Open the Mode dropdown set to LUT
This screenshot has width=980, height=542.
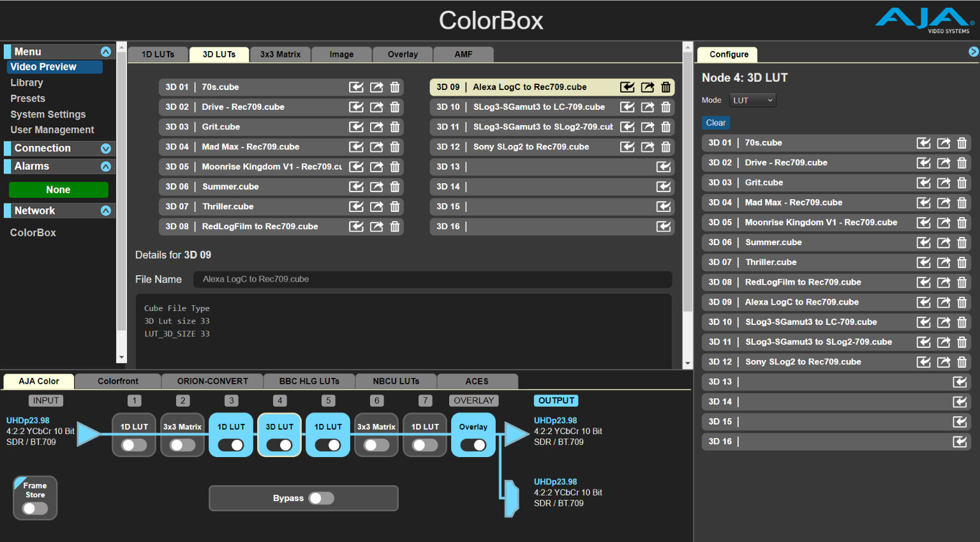point(752,100)
